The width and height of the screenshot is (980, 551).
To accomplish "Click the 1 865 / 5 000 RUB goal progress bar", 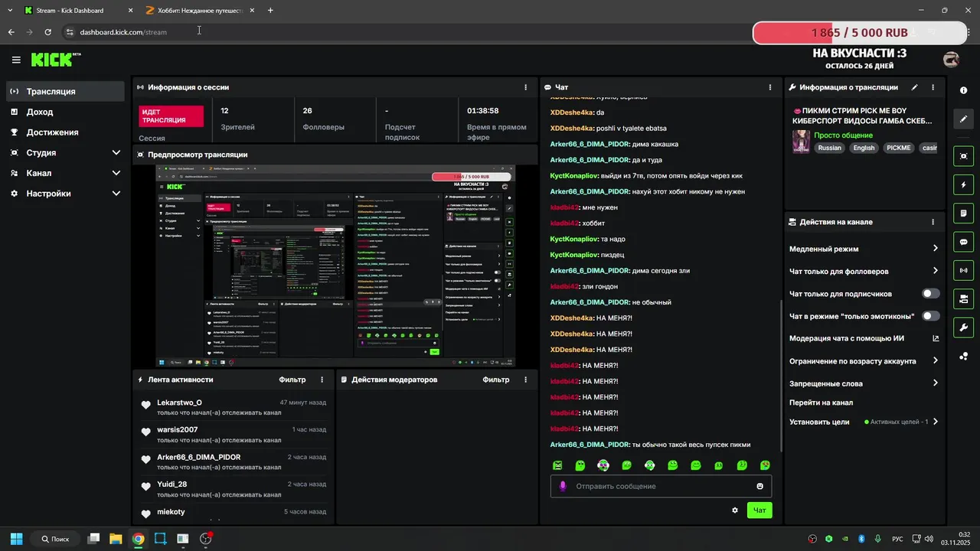I will [859, 33].
